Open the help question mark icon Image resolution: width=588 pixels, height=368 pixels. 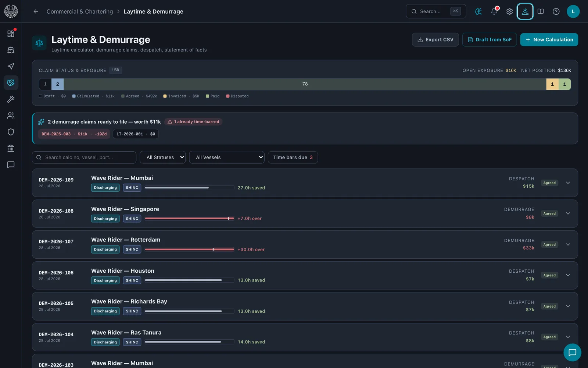(x=556, y=11)
